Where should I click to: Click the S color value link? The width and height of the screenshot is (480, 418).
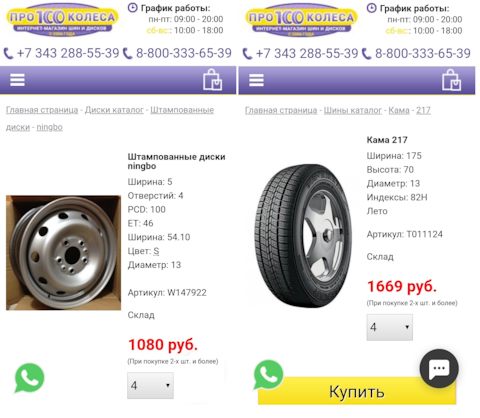click(x=156, y=251)
